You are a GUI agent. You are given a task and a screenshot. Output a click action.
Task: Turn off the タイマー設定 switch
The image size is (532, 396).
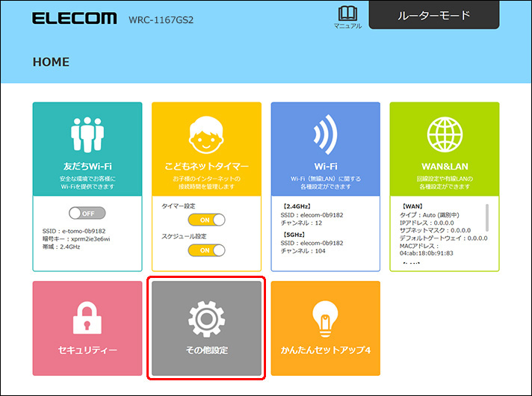click(206, 220)
